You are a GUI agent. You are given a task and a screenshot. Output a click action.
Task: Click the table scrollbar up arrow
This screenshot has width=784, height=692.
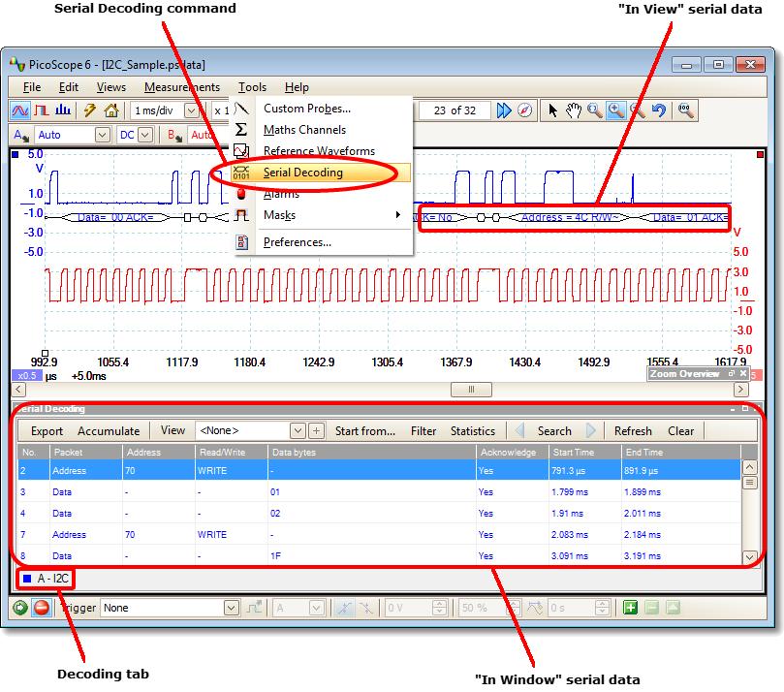[749, 467]
